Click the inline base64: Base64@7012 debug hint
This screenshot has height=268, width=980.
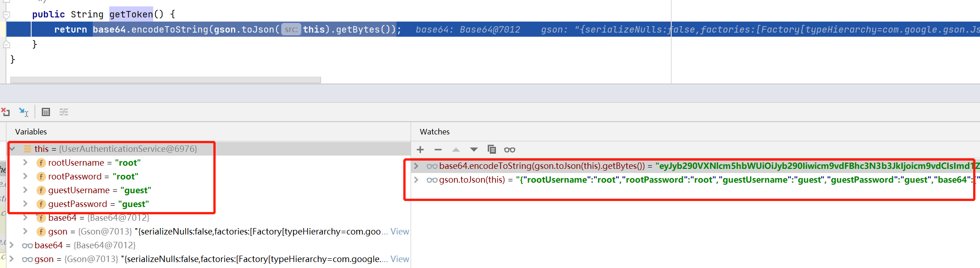468,29
